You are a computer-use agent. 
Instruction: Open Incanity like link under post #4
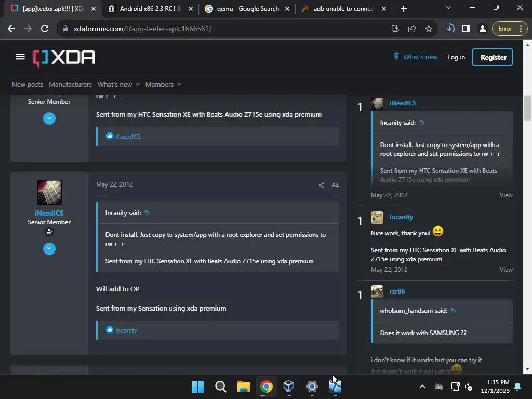click(126, 330)
